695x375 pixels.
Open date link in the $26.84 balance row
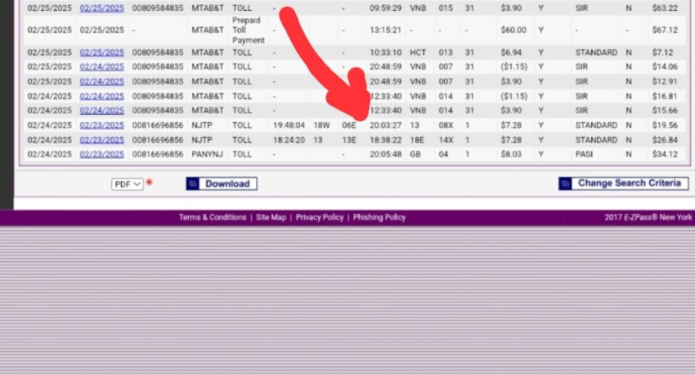click(x=102, y=140)
